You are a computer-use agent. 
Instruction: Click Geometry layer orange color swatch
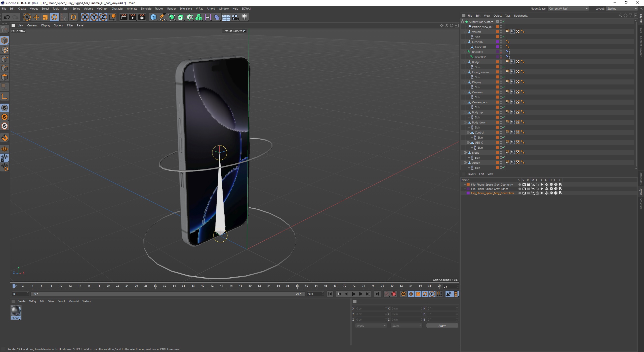coord(468,185)
